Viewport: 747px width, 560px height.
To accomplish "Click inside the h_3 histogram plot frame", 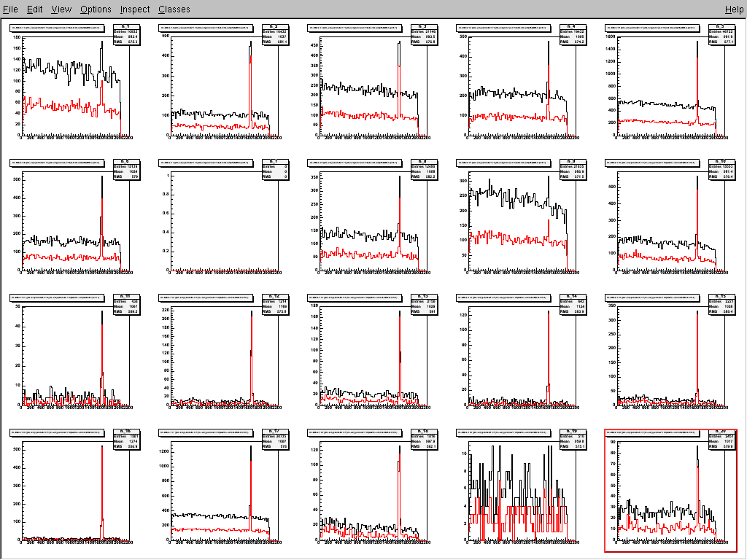I will [373, 87].
